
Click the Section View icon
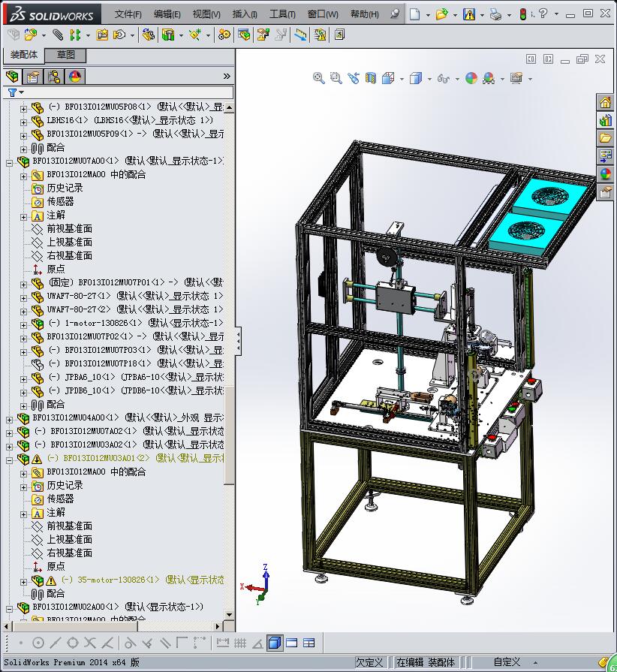point(371,78)
